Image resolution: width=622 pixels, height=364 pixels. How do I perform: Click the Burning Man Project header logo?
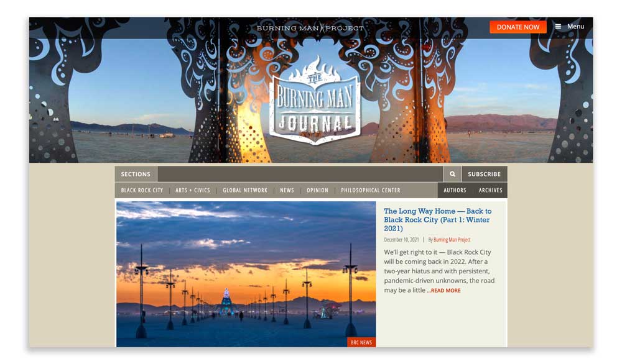(x=310, y=28)
